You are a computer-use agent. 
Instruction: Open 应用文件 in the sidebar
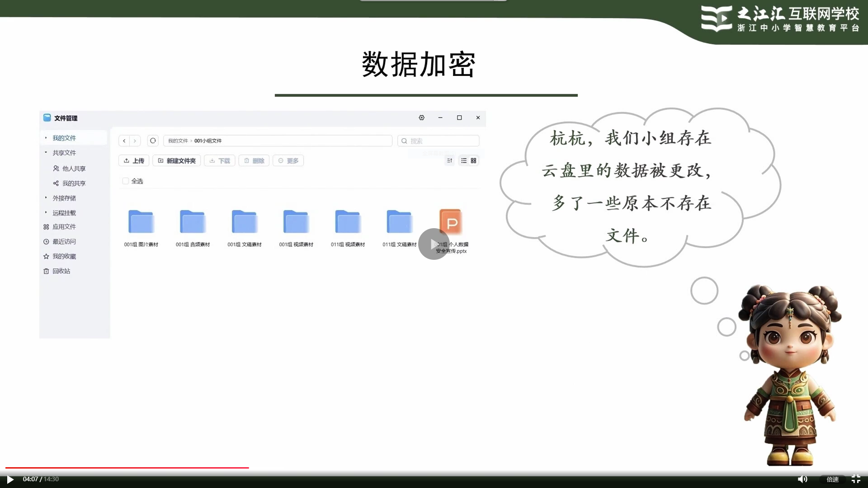pyautogui.click(x=65, y=227)
